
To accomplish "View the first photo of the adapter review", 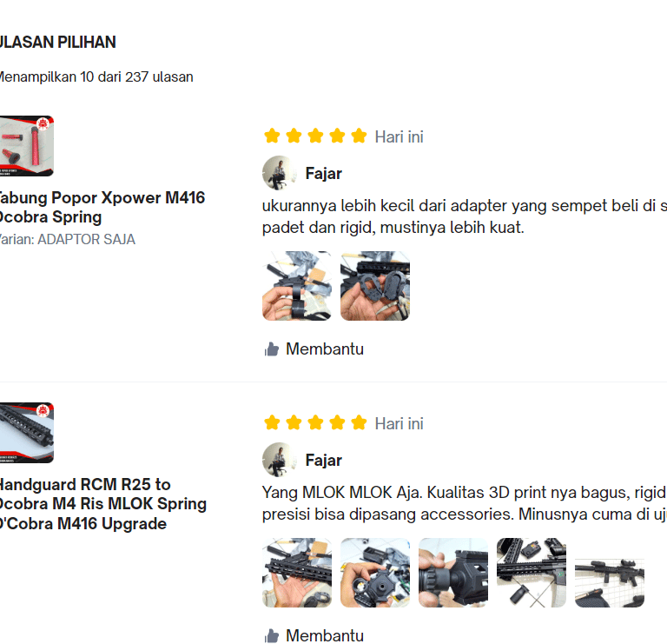I will click(x=297, y=286).
